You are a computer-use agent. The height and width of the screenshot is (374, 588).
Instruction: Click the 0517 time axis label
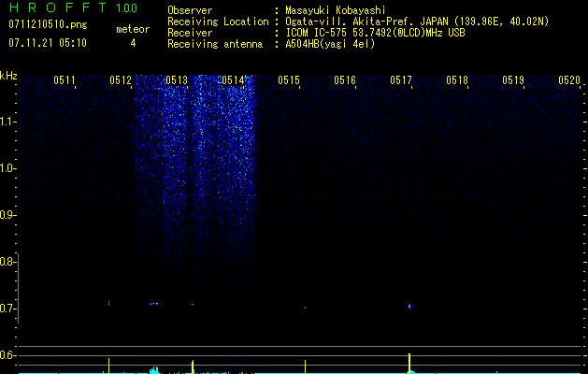coord(401,80)
